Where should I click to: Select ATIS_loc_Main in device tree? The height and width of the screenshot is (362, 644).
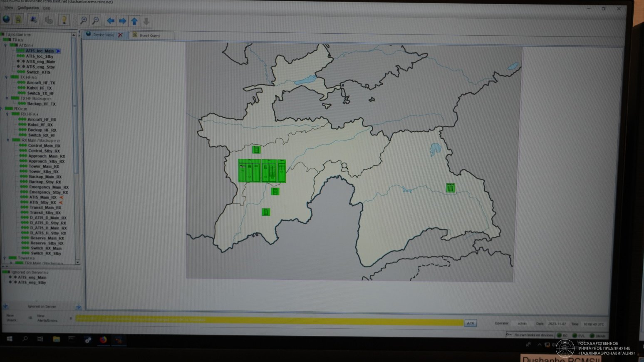coord(40,51)
